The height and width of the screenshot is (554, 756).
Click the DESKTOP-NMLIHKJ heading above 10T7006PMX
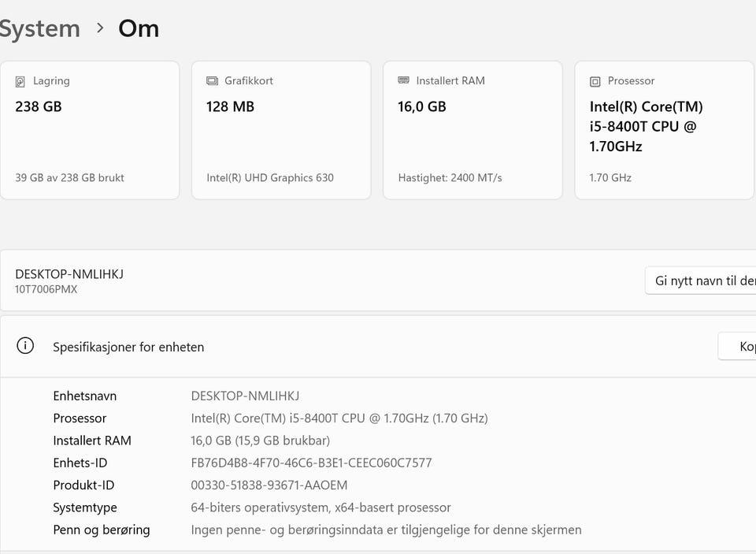[69, 274]
